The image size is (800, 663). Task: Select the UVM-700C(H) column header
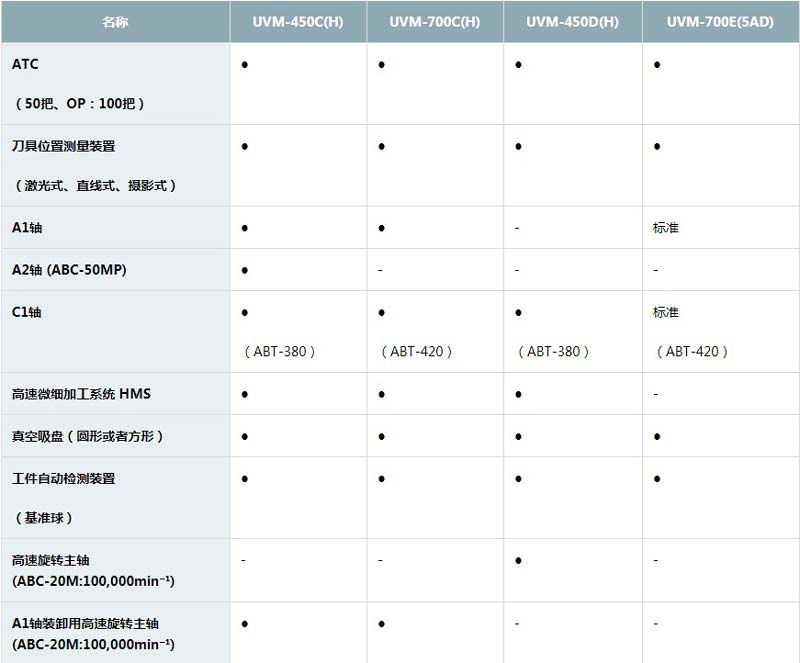point(435,21)
